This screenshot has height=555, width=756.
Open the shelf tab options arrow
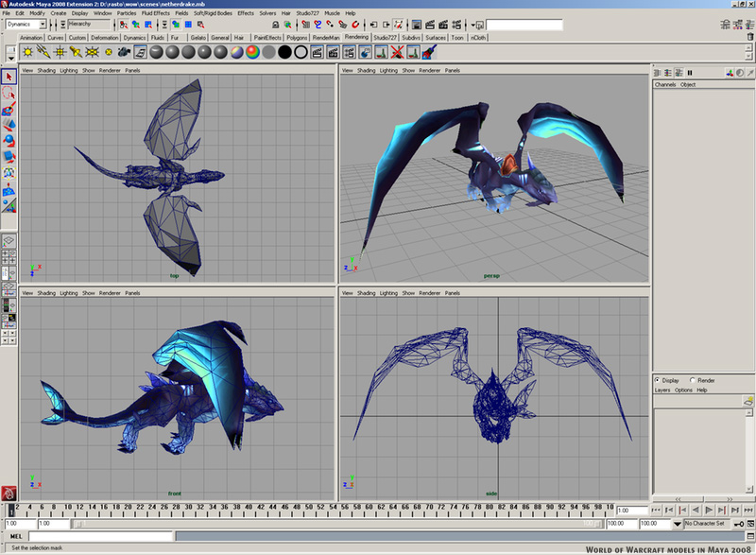tap(10, 58)
